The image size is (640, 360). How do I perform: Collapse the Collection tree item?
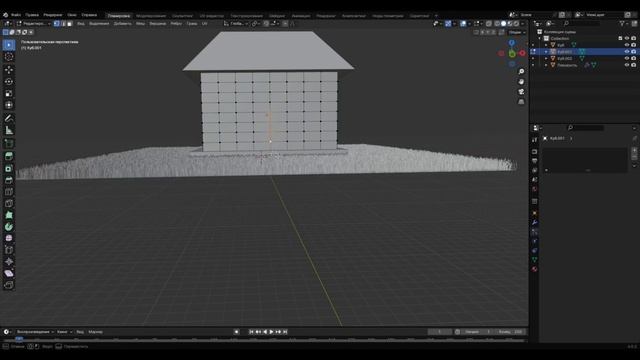pos(540,38)
